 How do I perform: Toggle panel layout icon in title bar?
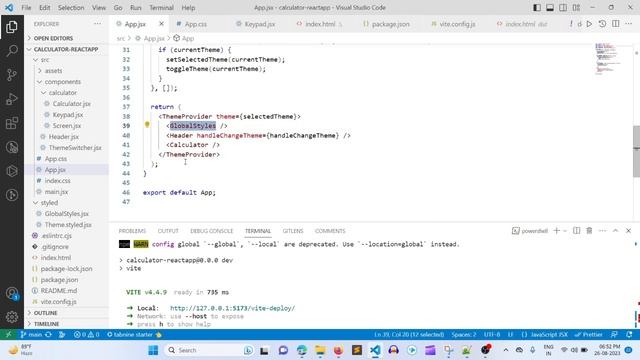550,7
